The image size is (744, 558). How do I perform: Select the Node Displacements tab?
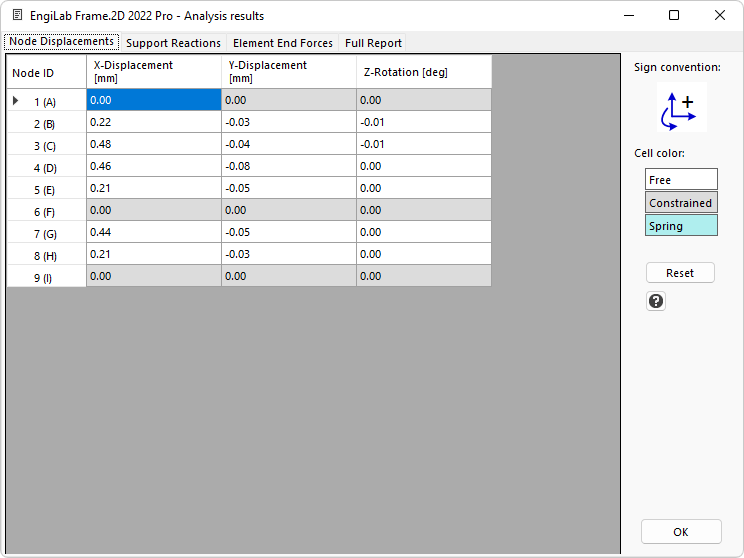coord(62,42)
